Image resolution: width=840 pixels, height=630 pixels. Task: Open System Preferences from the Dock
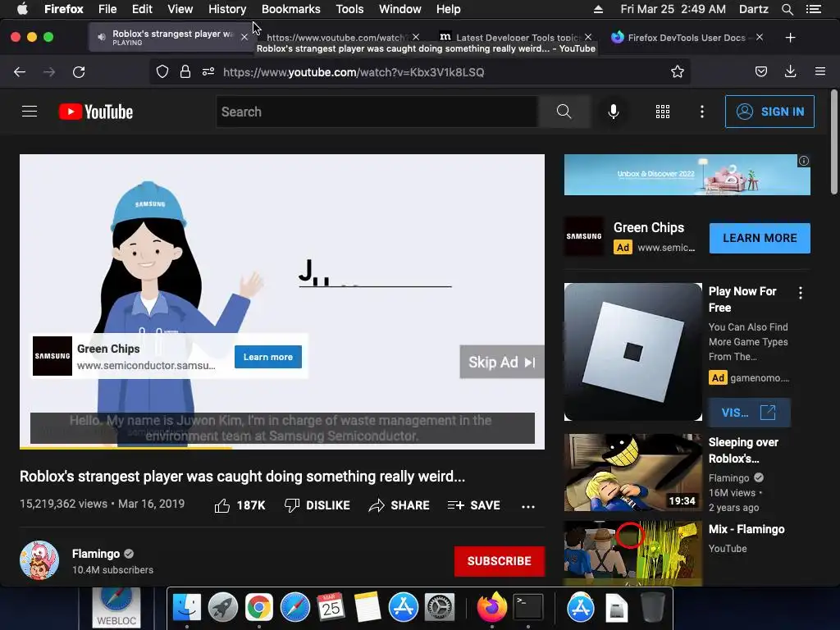440,608
